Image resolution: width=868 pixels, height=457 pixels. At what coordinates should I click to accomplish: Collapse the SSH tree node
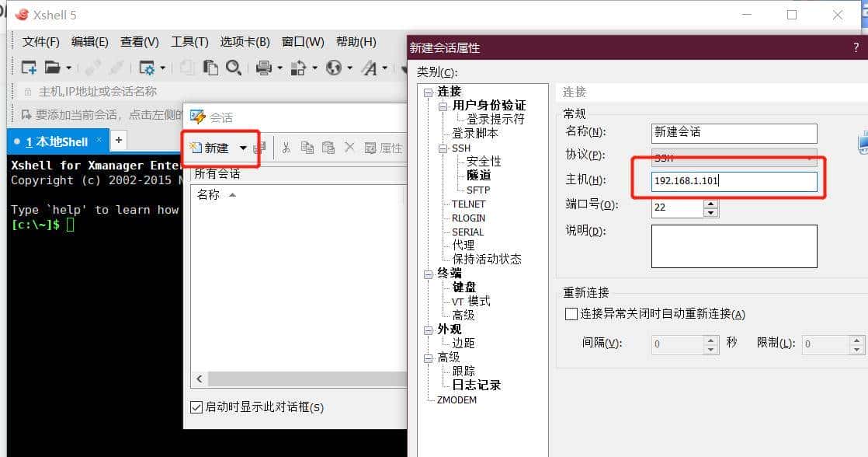coord(443,148)
